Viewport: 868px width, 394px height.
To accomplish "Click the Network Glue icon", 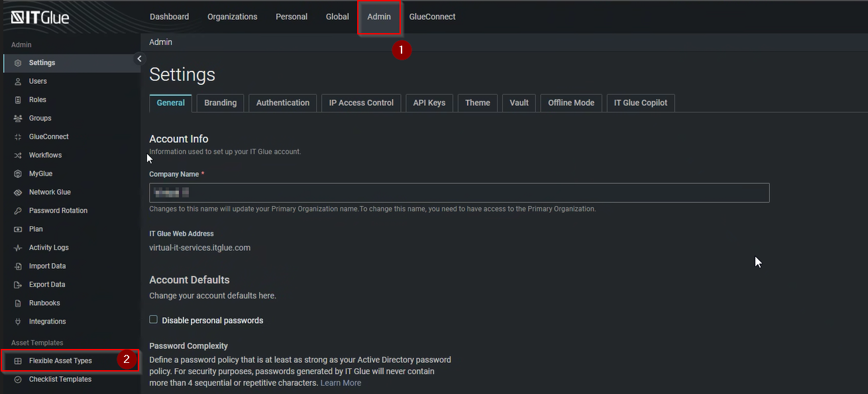I will (18, 193).
